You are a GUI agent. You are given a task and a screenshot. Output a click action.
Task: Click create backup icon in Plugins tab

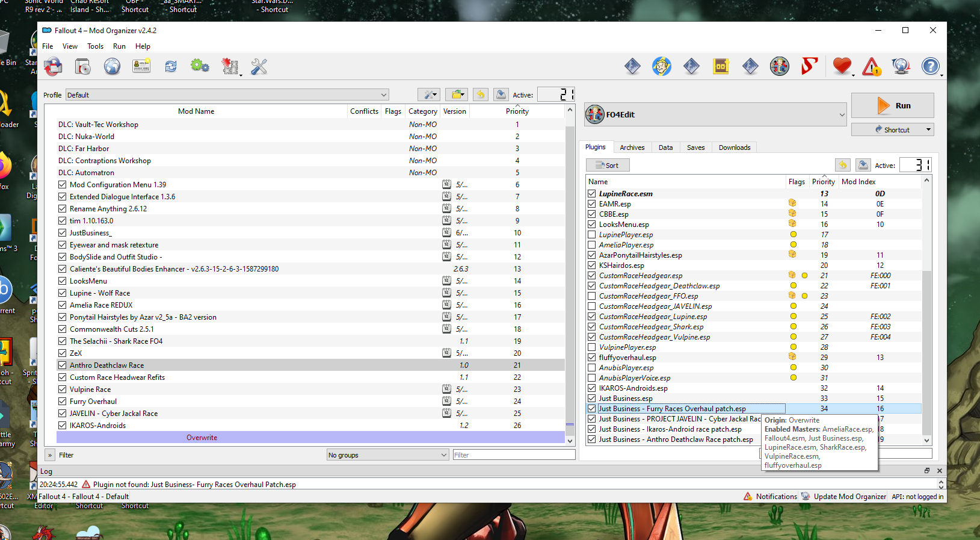click(863, 165)
